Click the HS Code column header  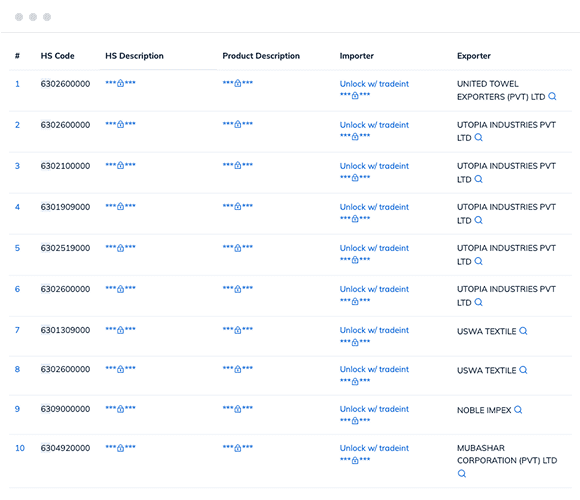pos(57,56)
